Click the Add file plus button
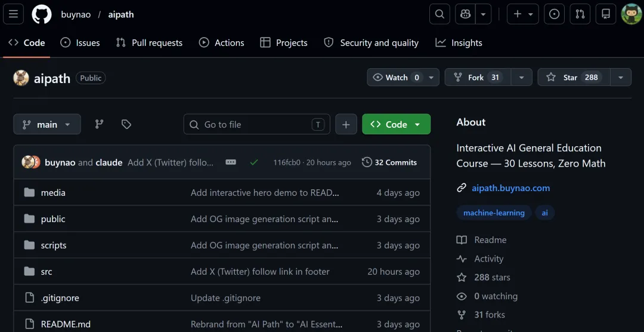Image resolution: width=644 pixels, height=332 pixels. click(x=346, y=124)
